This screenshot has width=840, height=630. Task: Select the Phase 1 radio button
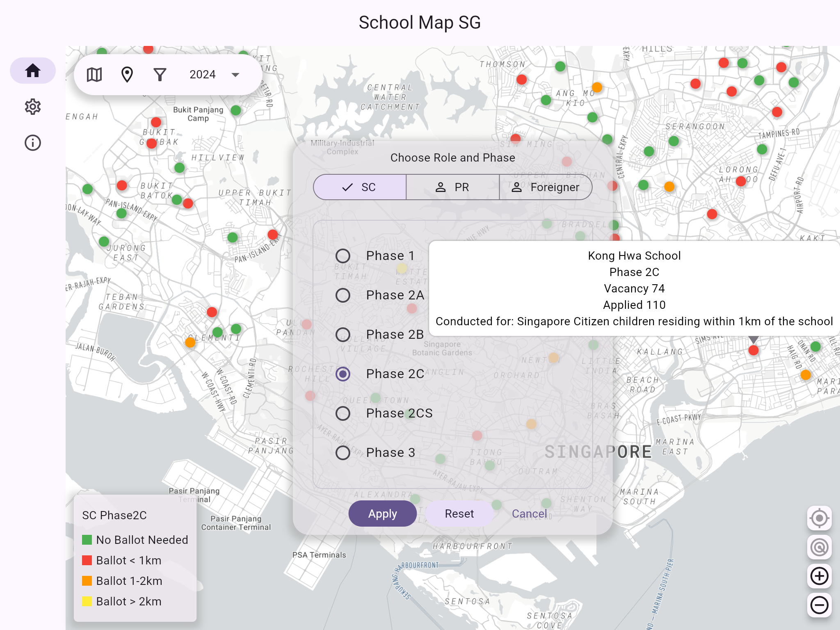tap(343, 256)
